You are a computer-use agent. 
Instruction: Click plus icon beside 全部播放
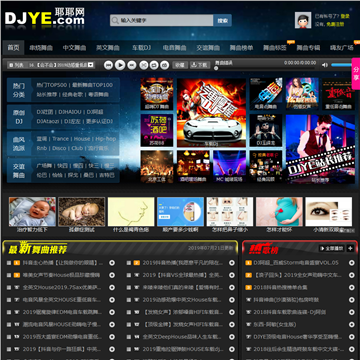pos(350,248)
